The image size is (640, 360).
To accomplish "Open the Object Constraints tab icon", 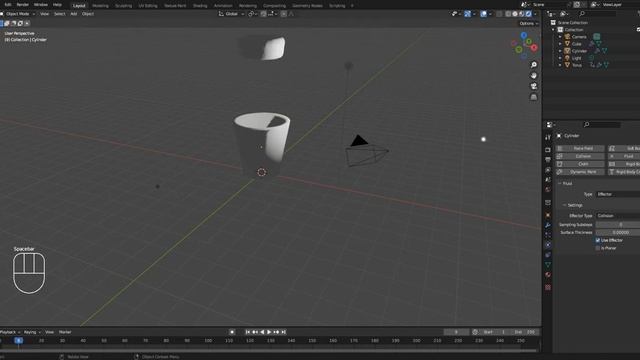I will pyautogui.click(x=548, y=255).
